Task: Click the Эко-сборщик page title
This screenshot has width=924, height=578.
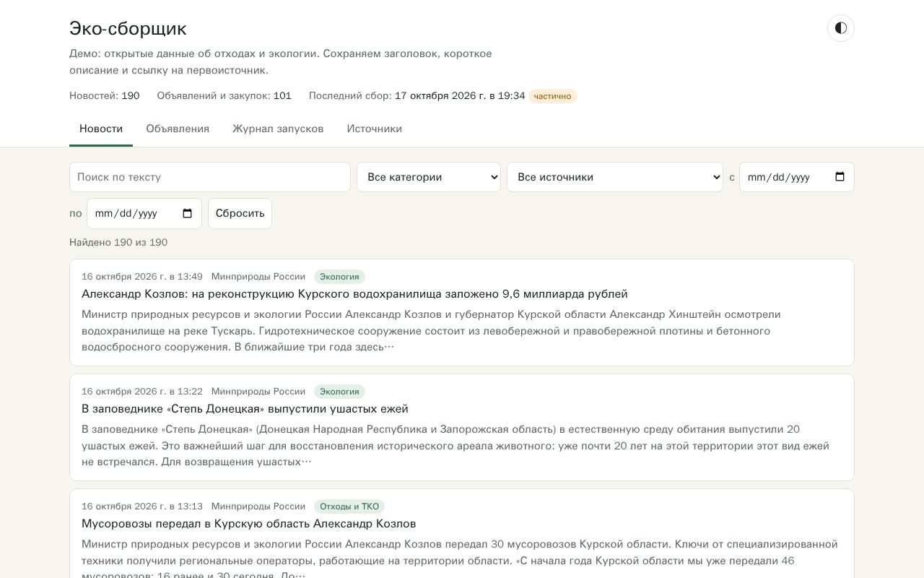Action: pos(128,28)
